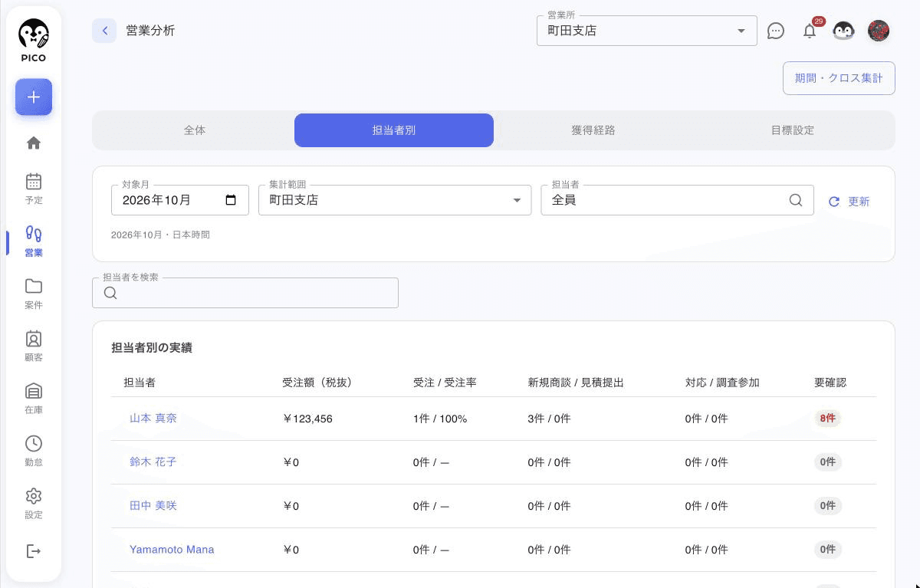This screenshot has width=920, height=588.
Task: Click the penguin assistant avatar icon
Action: pos(844,31)
